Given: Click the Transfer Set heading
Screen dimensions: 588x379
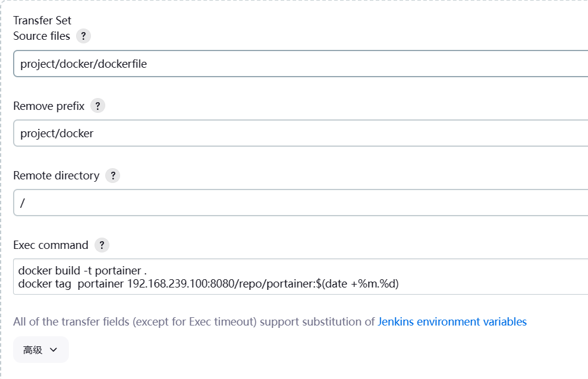Looking at the screenshot, I should tap(42, 21).
